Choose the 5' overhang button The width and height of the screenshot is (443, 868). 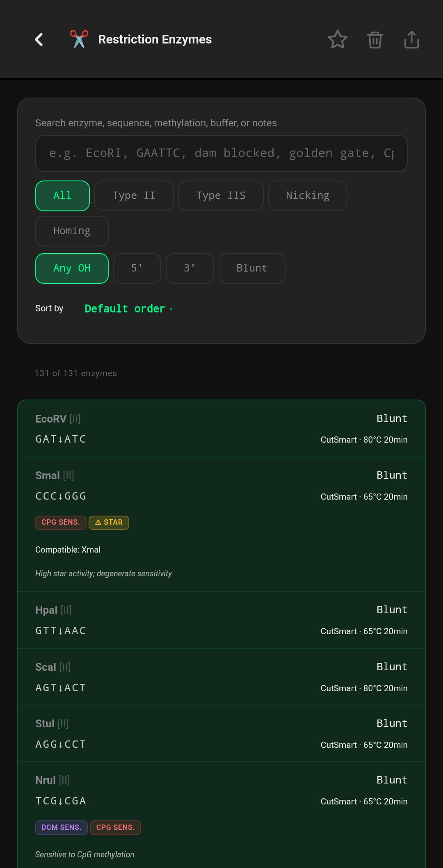(x=137, y=268)
